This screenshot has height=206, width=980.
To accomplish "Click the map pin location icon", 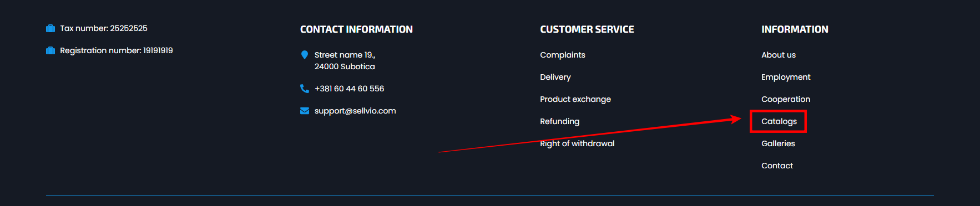I will tap(305, 55).
